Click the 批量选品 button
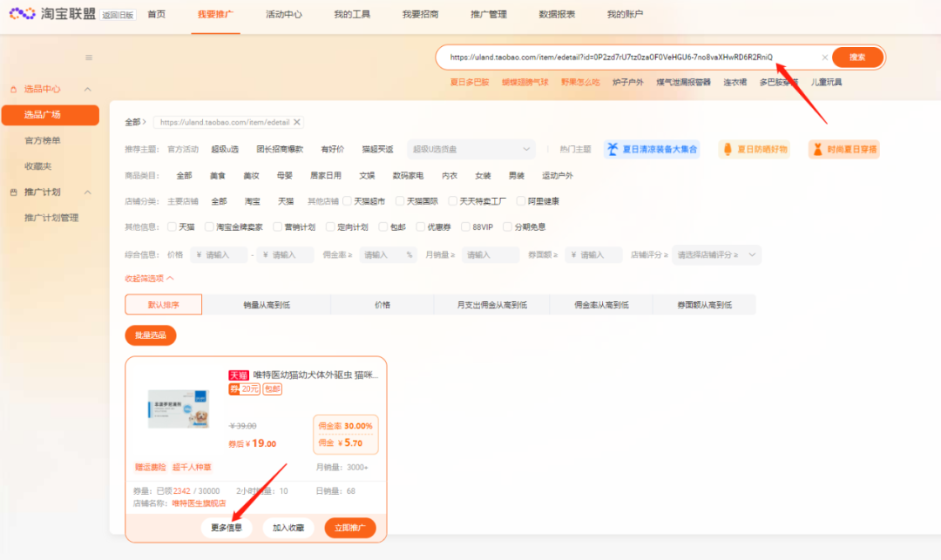Viewport: 941px width, 560px height. click(151, 335)
